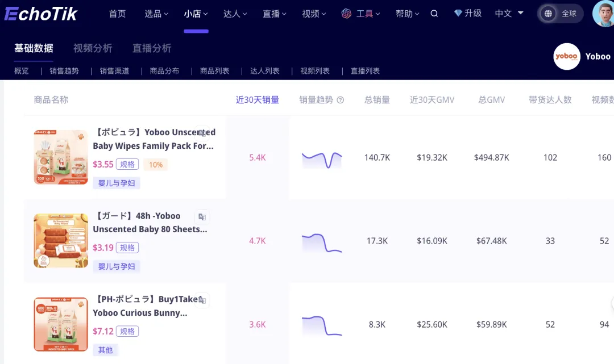Click translate icon on 48h -Yoboo product
Image resolution: width=614 pixels, height=364 pixels.
coord(202,217)
